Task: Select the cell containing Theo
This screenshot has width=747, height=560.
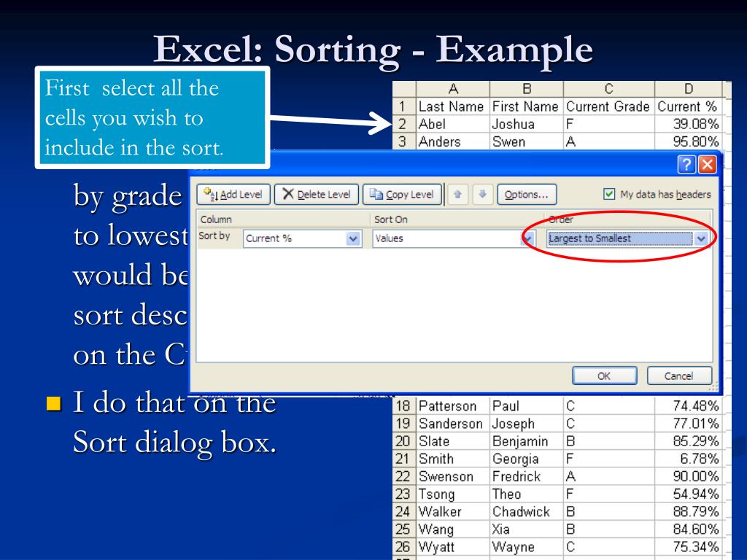Action: click(x=527, y=494)
